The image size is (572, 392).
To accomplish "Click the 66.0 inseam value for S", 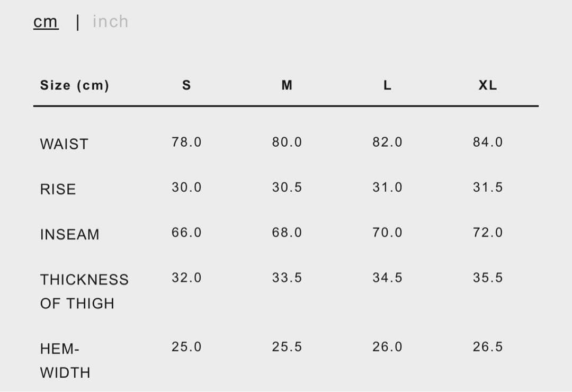I will (186, 232).
